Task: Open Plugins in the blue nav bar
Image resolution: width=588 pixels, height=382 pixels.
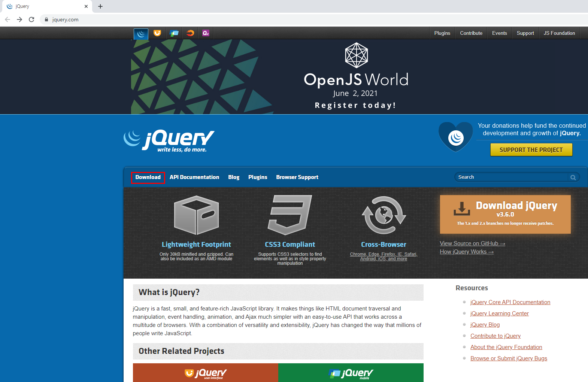Action: click(x=258, y=177)
